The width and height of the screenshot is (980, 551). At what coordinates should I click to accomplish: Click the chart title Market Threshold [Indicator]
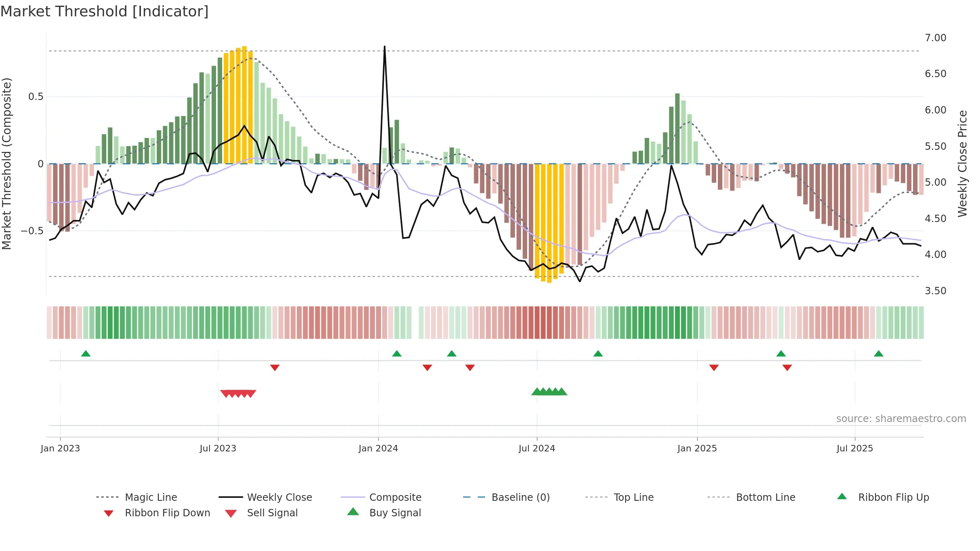[x=105, y=11]
